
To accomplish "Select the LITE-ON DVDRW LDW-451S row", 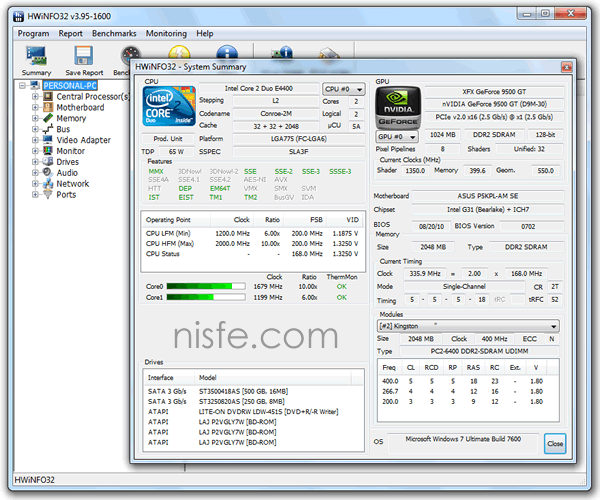I will pos(253,412).
